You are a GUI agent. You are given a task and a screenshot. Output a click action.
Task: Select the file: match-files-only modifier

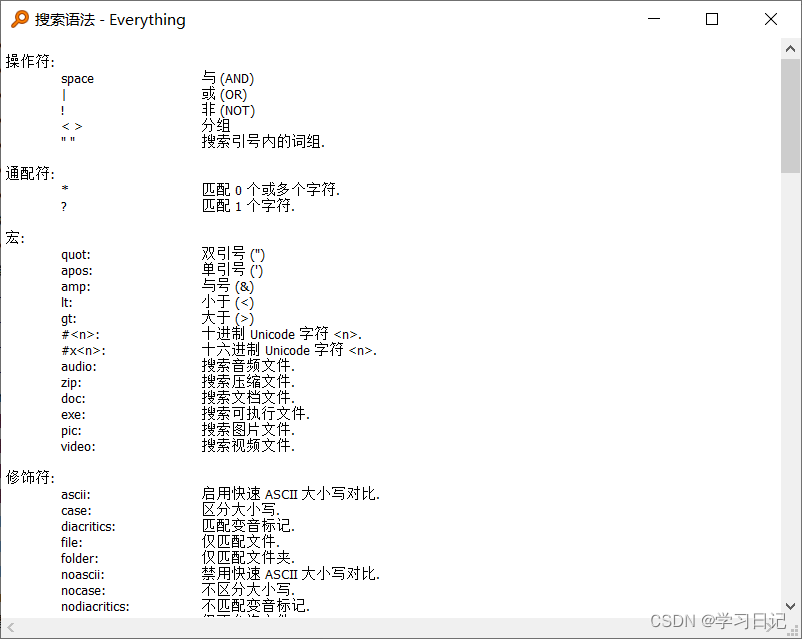(70, 542)
